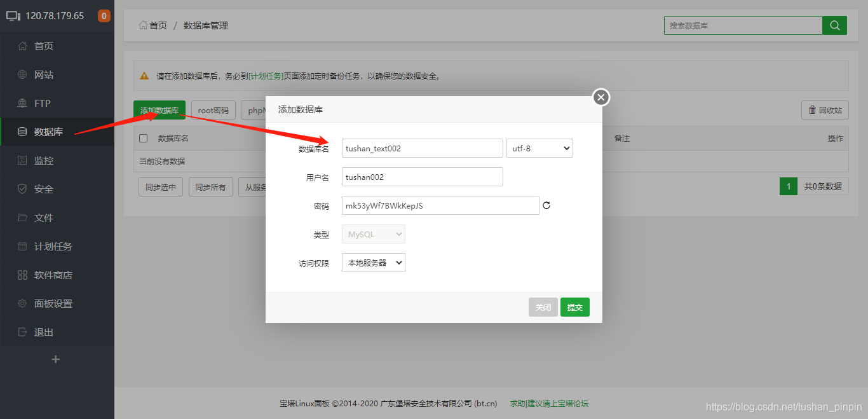Viewport: 868px width, 419px height.
Task: Open the utf-8 charset dropdown
Action: pos(539,148)
